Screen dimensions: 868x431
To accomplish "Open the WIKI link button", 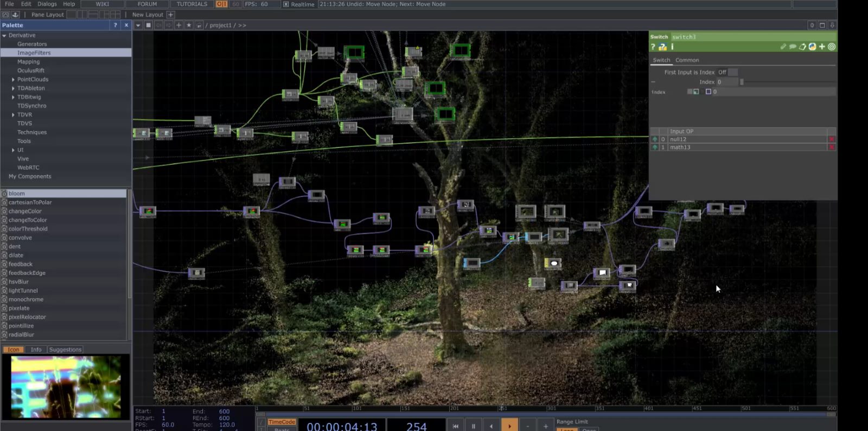I will [x=103, y=4].
